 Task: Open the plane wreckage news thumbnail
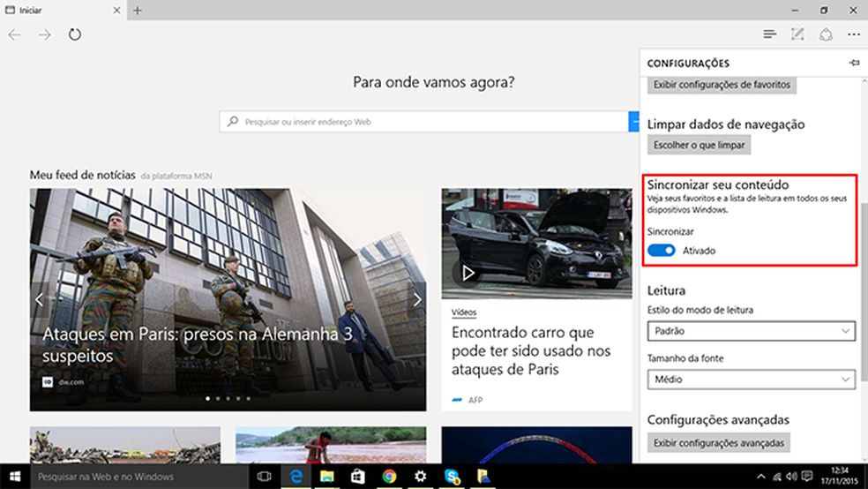125,445
